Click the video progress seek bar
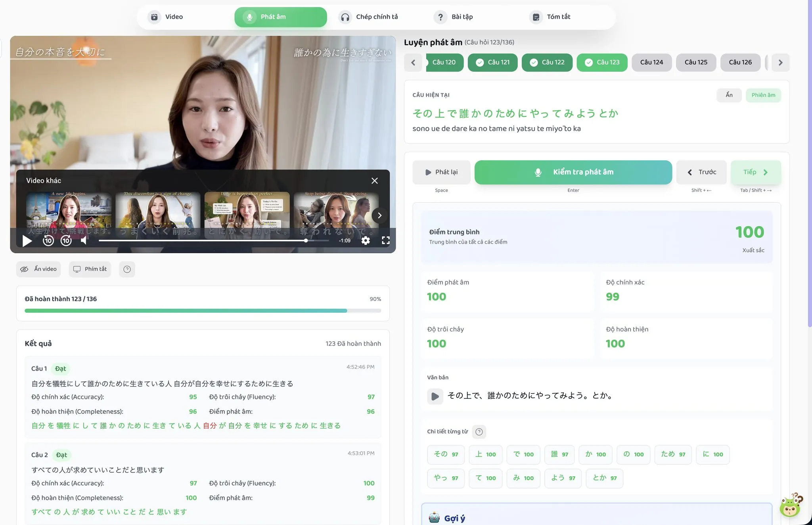The width and height of the screenshot is (812, 525). point(214,240)
